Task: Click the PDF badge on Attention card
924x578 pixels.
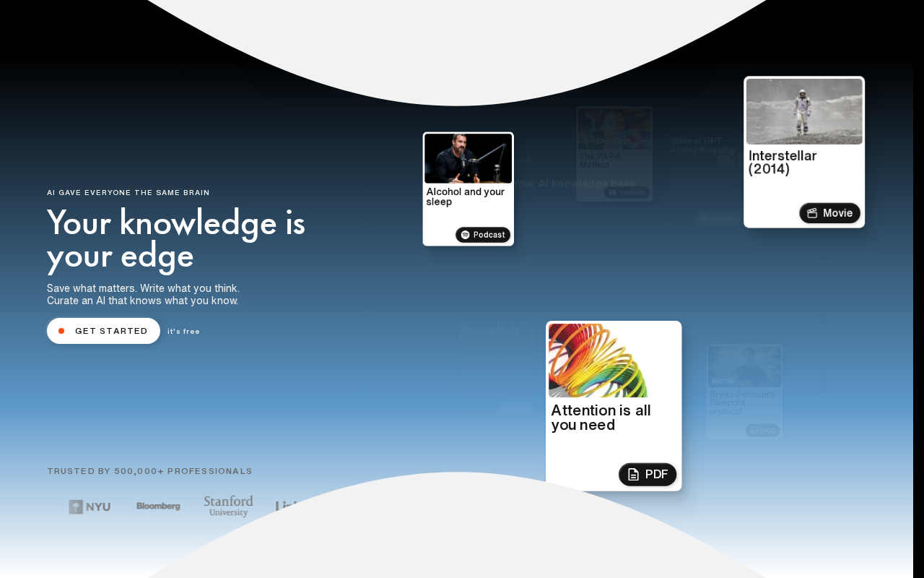Action: coord(648,474)
